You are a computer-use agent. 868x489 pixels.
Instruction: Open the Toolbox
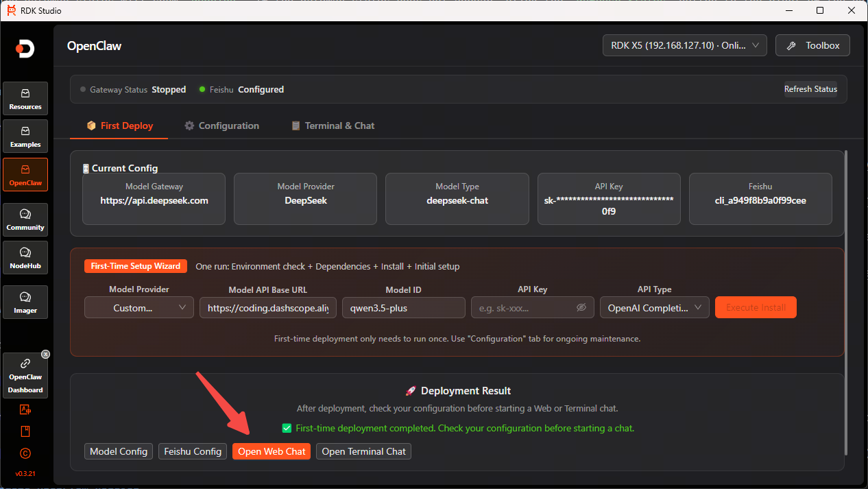812,46
